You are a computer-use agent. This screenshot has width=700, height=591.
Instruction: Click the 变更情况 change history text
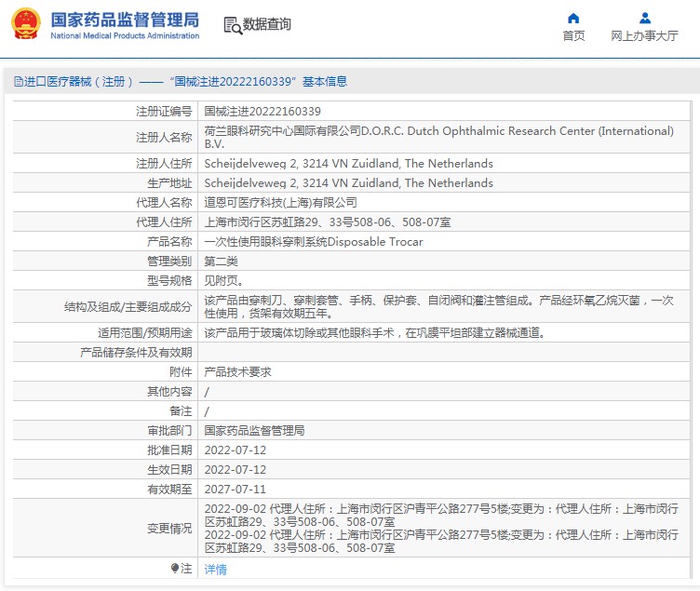coord(441,529)
